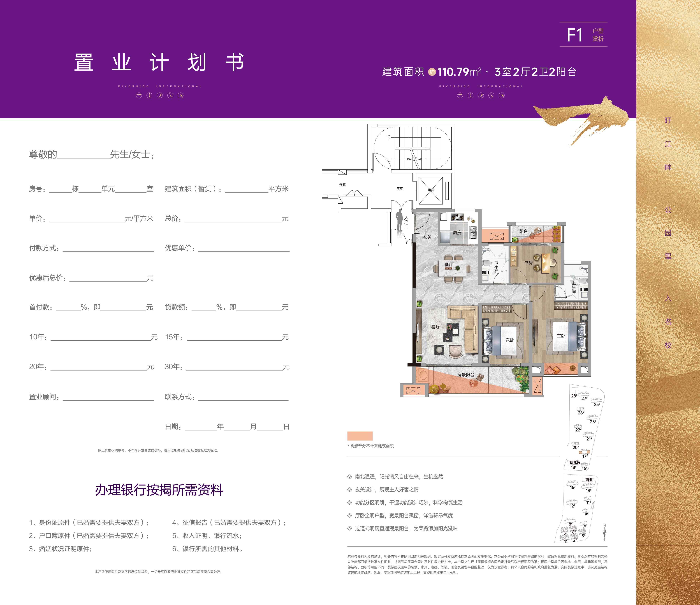
Task: Click the 办理银行按揭所需资料 heading
Action: tap(159, 490)
